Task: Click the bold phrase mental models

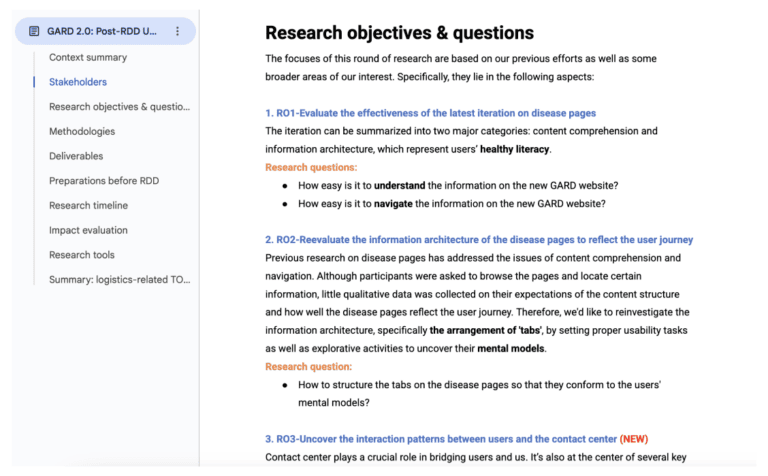Action: click(511, 349)
